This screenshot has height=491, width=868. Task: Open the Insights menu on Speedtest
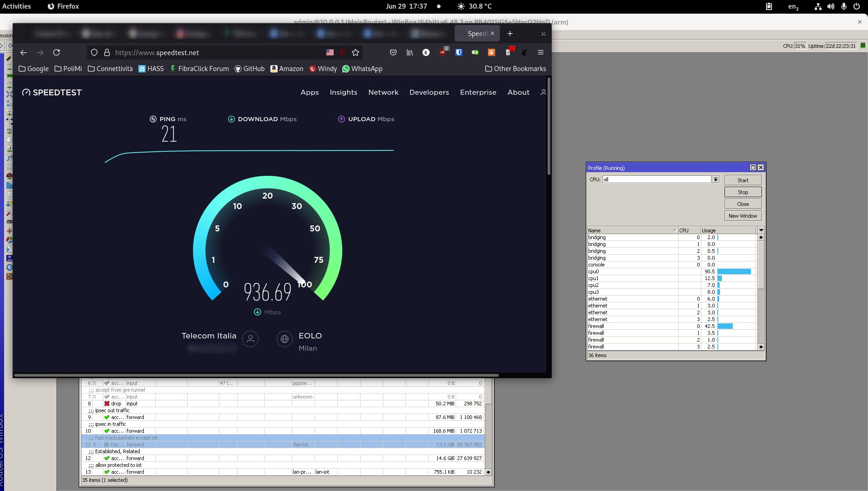click(x=343, y=92)
